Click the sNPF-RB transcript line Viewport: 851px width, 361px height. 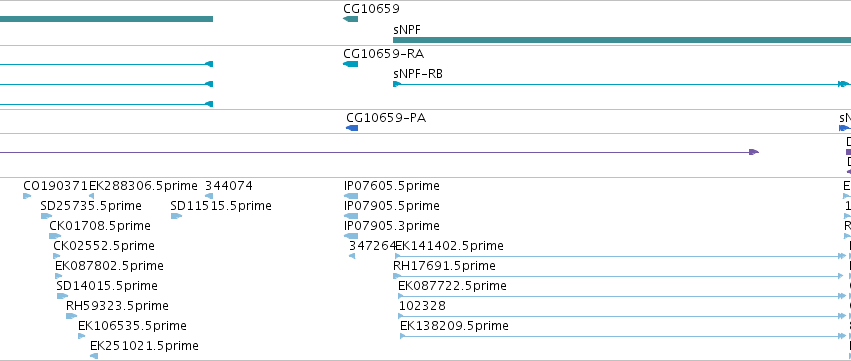pyautogui.click(x=622, y=84)
